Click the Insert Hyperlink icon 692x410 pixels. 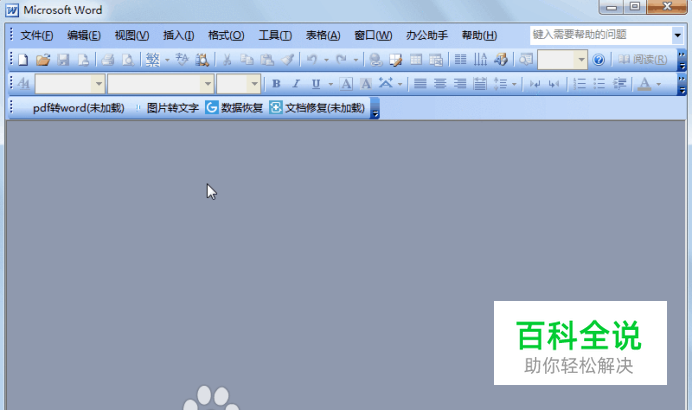(x=376, y=60)
